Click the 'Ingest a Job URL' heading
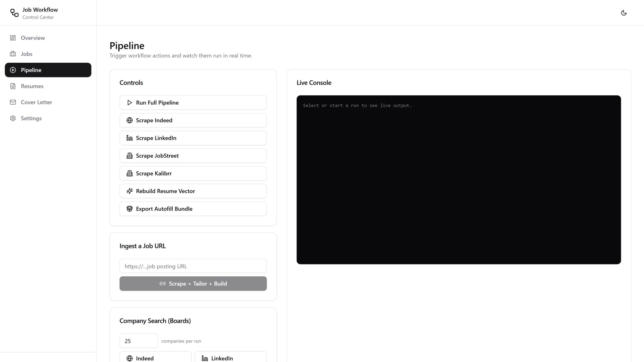Viewport: 644px width, 362px height. (143, 246)
